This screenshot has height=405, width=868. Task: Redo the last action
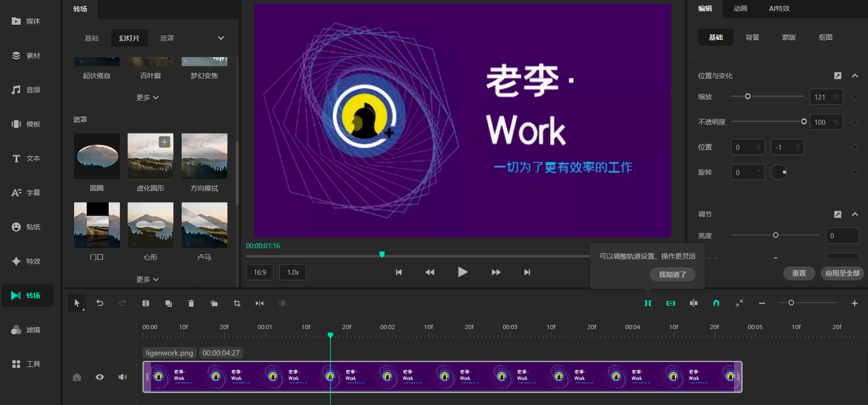[x=123, y=303]
